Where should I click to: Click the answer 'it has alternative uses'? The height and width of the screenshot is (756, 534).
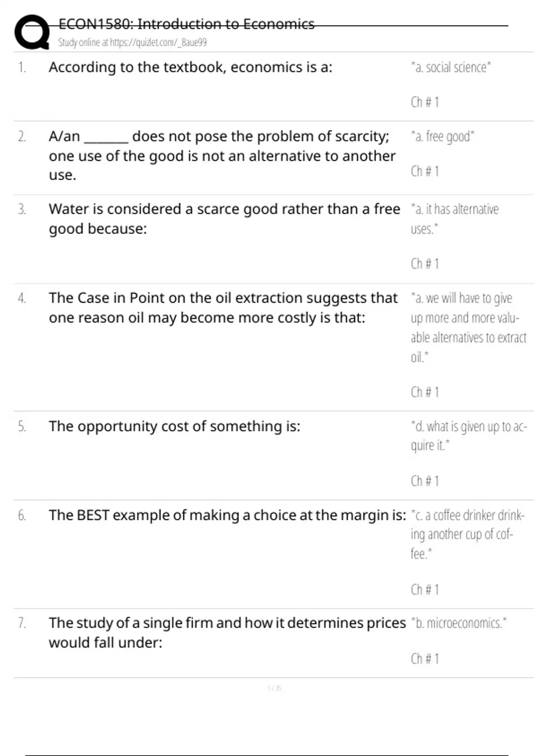(x=454, y=218)
